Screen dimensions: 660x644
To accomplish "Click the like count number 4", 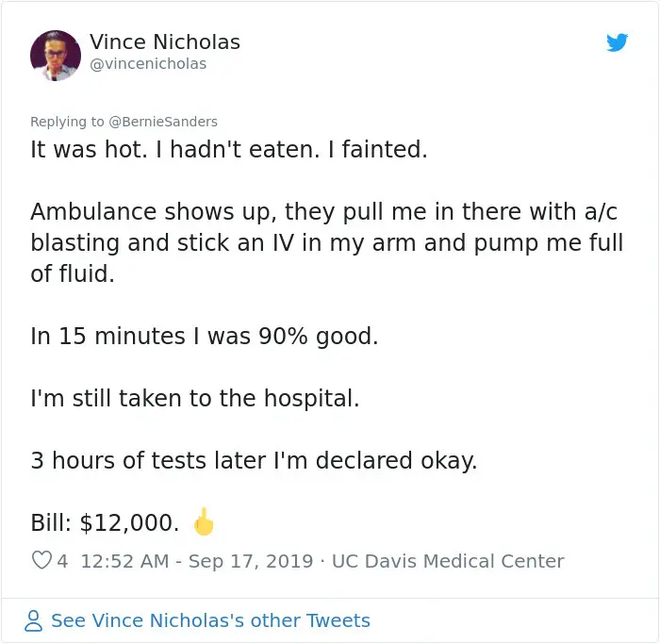I will coord(62,561).
